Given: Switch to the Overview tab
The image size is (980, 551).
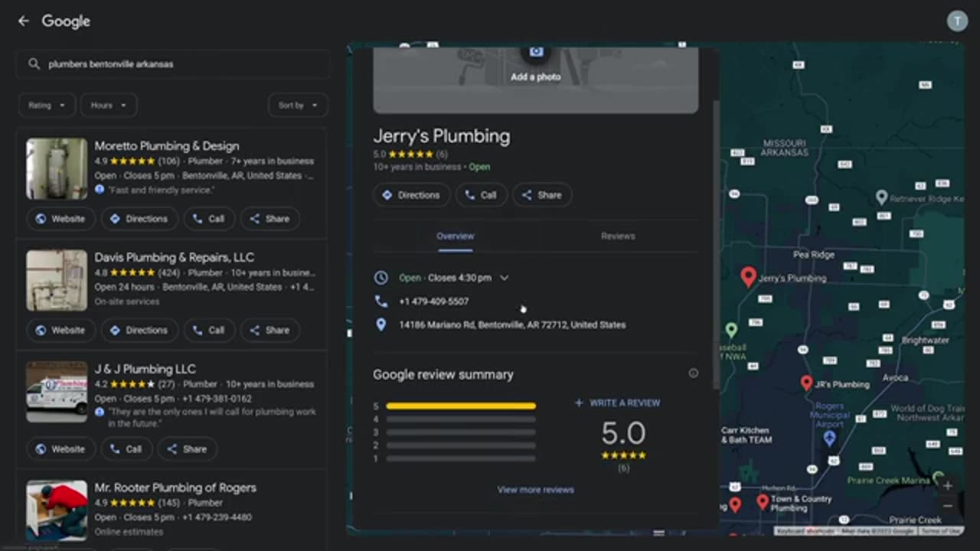Looking at the screenshot, I should click(456, 236).
